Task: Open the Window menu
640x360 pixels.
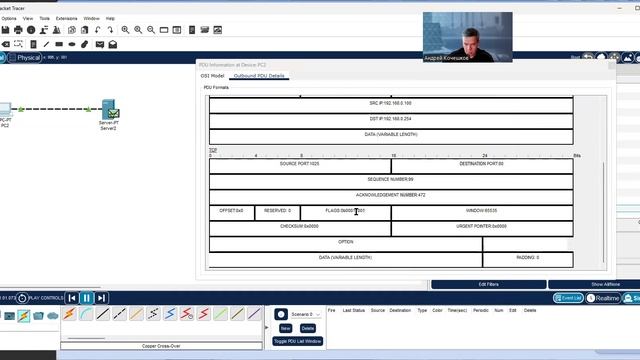Action: point(91,18)
